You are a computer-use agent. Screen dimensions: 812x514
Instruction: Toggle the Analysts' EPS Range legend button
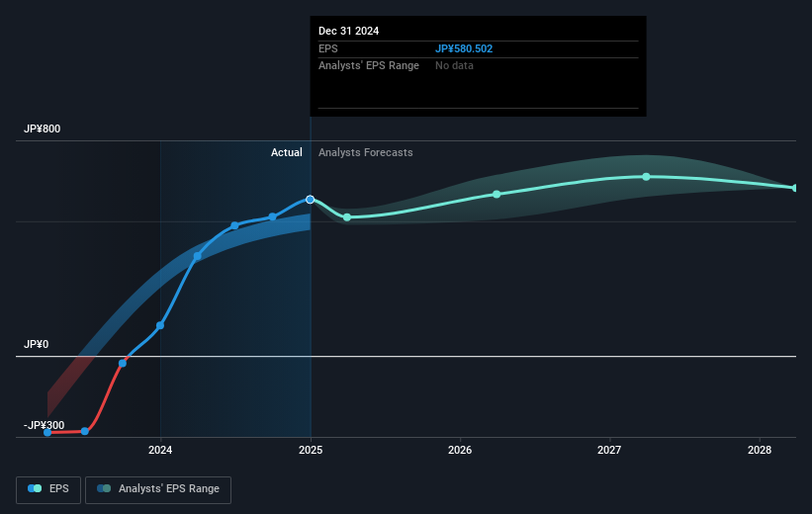(158, 489)
